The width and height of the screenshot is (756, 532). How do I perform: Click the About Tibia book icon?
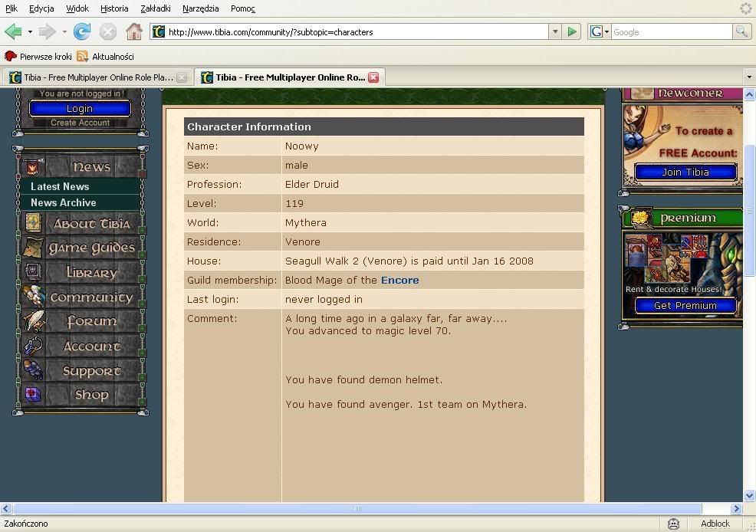(33, 223)
